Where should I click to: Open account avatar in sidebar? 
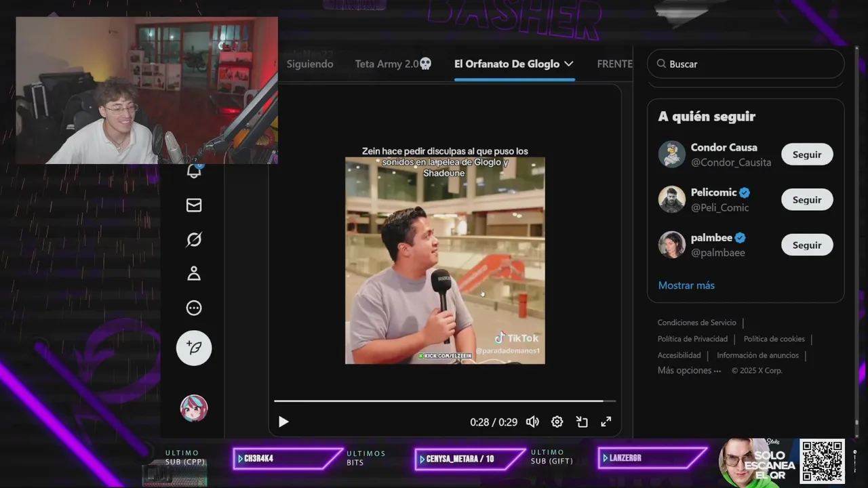pos(194,408)
